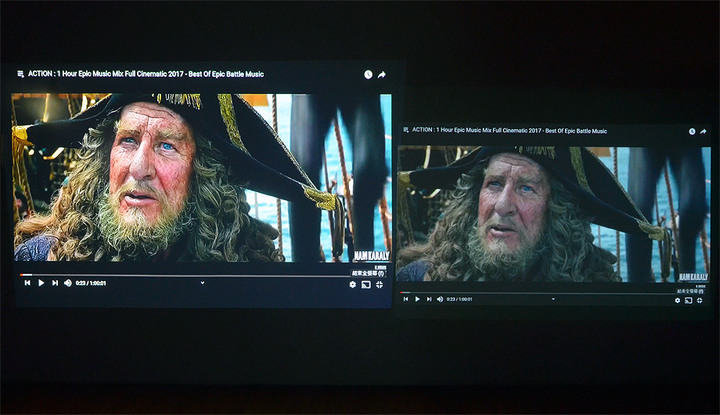720x415 pixels.
Task: Seek on the right player's progress bar
Action: (540, 292)
